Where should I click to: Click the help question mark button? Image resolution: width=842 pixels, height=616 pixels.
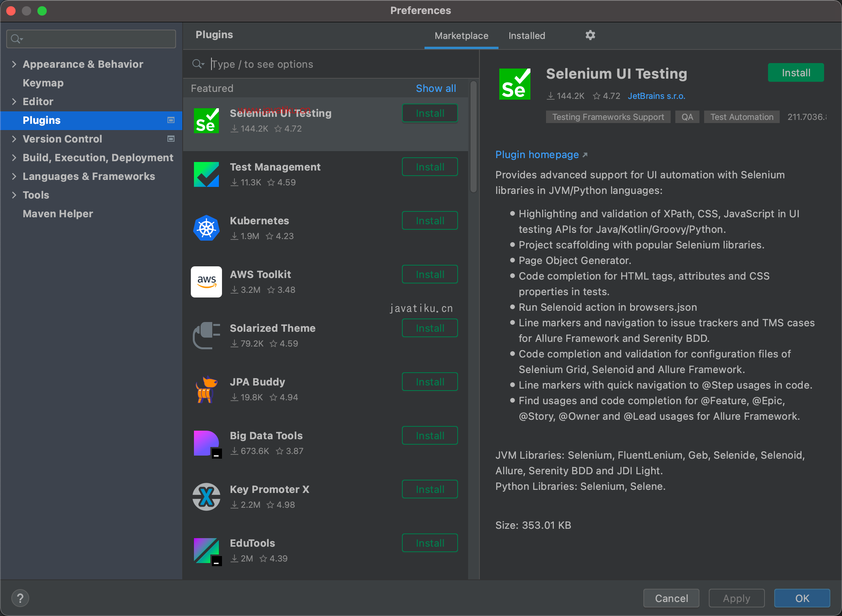[20, 598]
